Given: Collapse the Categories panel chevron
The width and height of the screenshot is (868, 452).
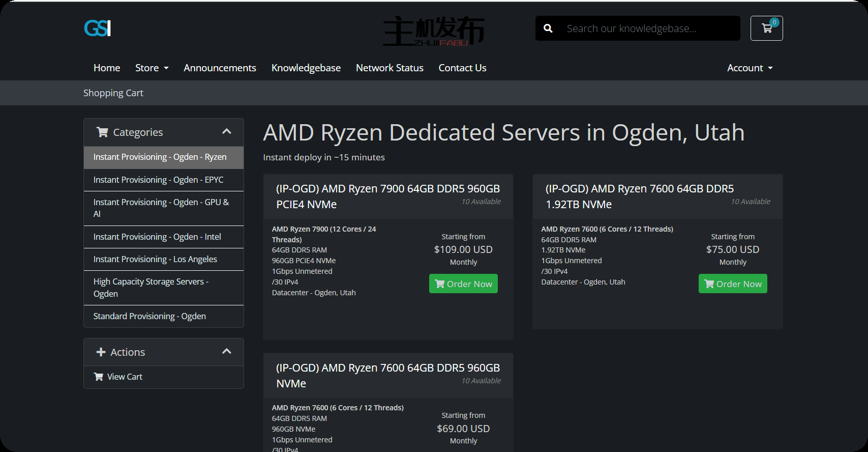Looking at the screenshot, I should (227, 132).
